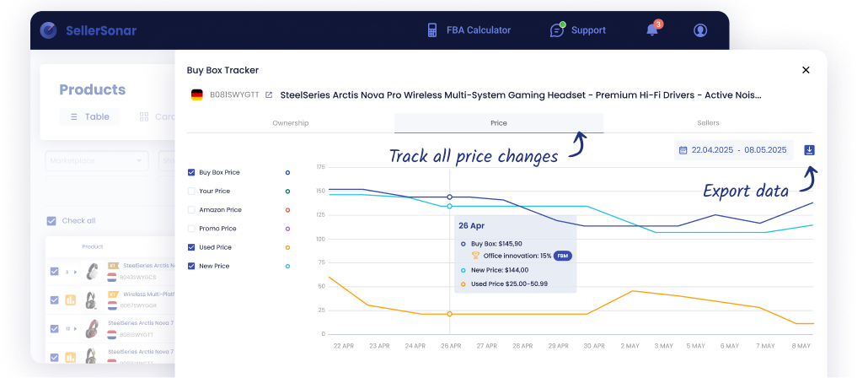Viewport: 868px width, 378px height.
Task: Open the FBA Calculator icon
Action: pos(432,30)
